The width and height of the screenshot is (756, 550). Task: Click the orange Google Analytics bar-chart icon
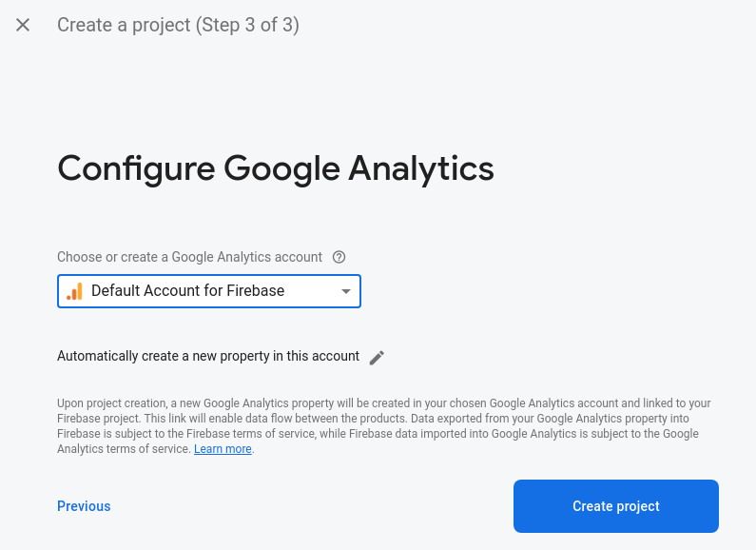coord(74,291)
